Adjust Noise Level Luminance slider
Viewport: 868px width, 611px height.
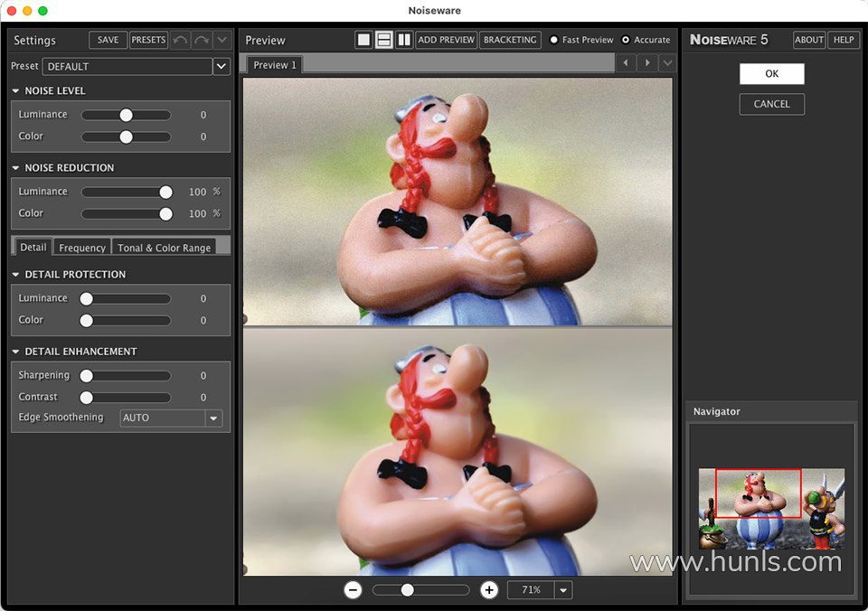(127, 115)
